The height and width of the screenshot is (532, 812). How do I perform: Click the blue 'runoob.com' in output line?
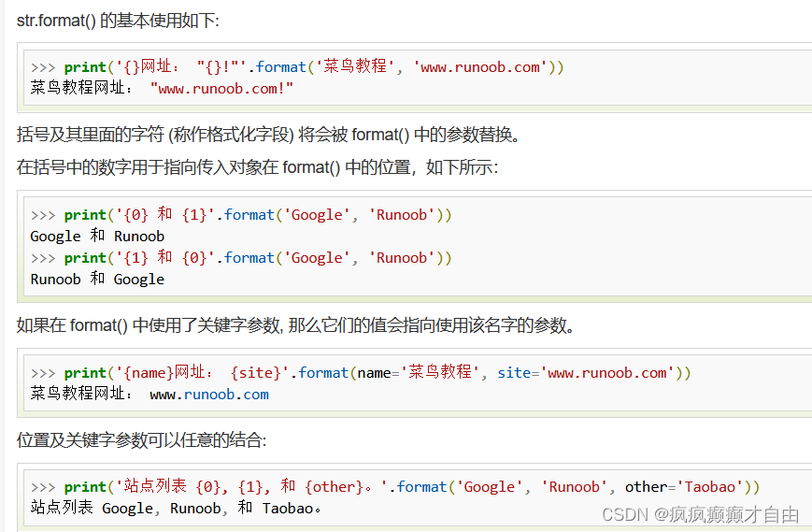pyautogui.click(x=226, y=395)
